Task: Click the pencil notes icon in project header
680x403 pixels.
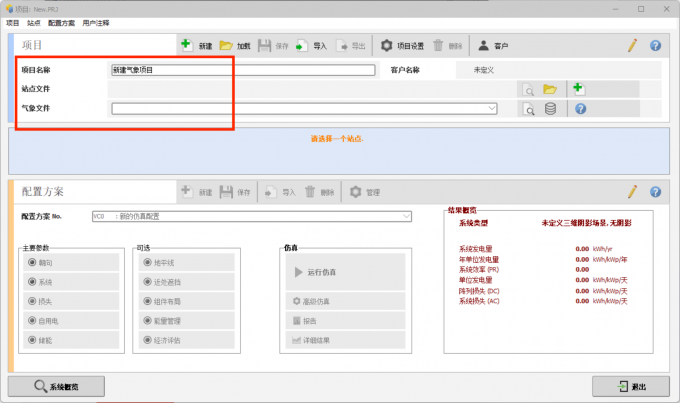Action: point(632,45)
